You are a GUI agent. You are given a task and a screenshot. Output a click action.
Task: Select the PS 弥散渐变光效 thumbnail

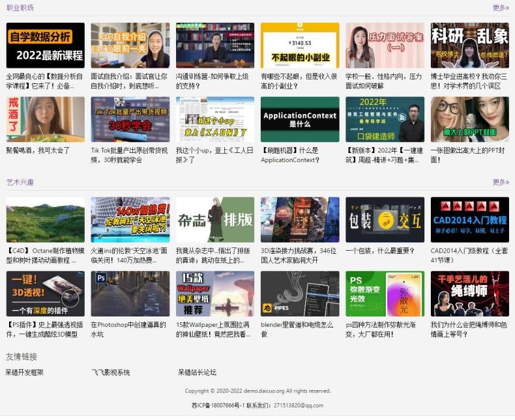point(385,294)
